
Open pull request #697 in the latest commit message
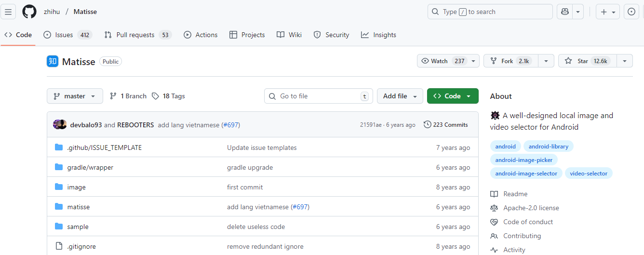click(x=230, y=125)
